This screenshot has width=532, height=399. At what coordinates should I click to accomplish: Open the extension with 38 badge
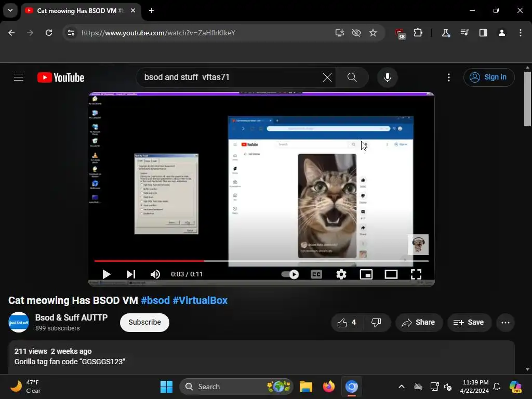[401, 34]
